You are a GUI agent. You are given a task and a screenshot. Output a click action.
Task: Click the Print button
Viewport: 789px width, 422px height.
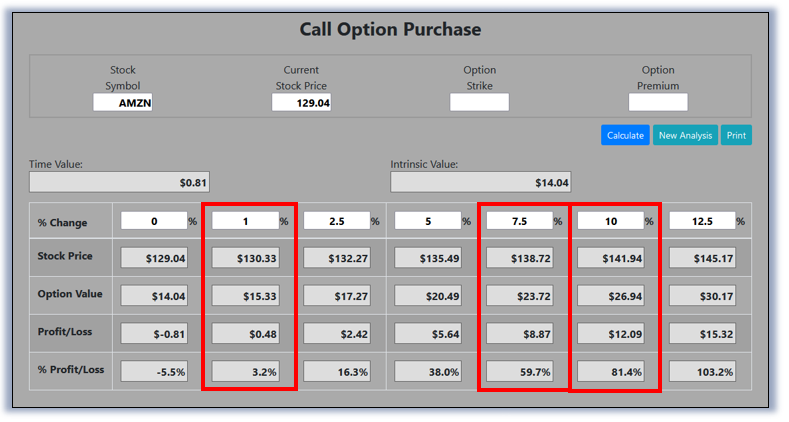point(736,135)
